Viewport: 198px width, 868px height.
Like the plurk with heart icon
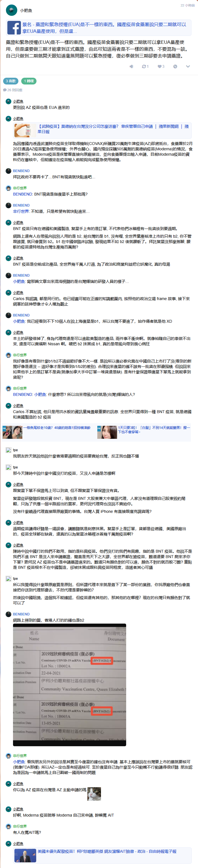point(161,66)
